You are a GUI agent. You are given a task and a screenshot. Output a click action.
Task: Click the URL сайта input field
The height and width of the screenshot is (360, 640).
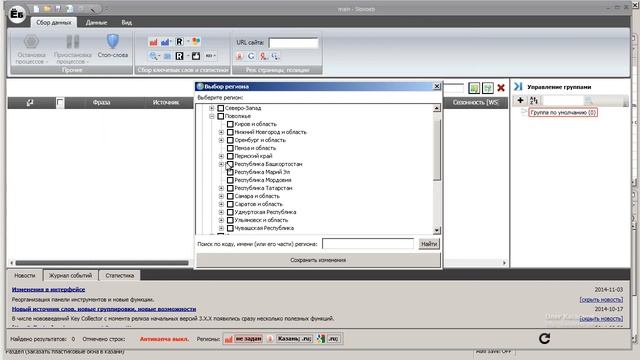coord(293,43)
